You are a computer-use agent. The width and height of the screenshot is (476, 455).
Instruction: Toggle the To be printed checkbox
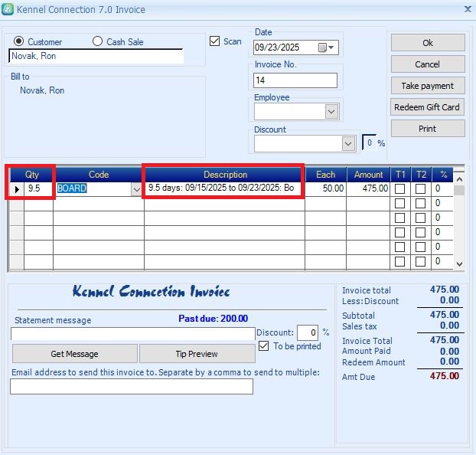263,346
